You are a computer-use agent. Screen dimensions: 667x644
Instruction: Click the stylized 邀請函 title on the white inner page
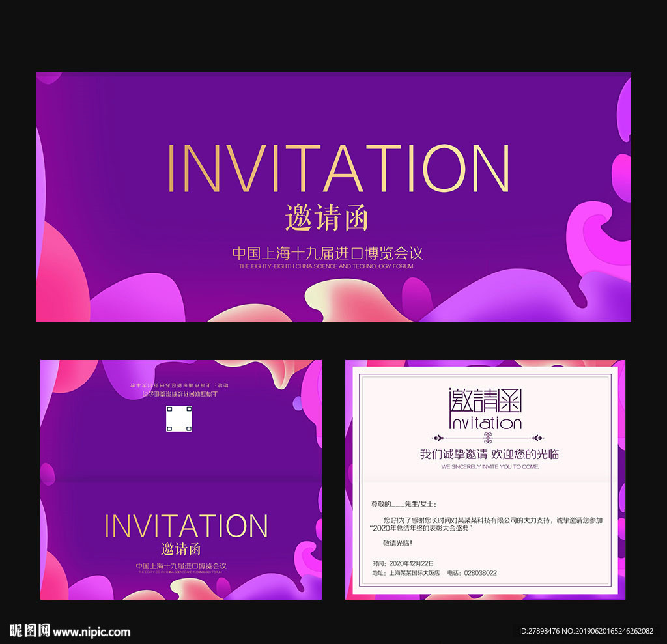point(485,400)
